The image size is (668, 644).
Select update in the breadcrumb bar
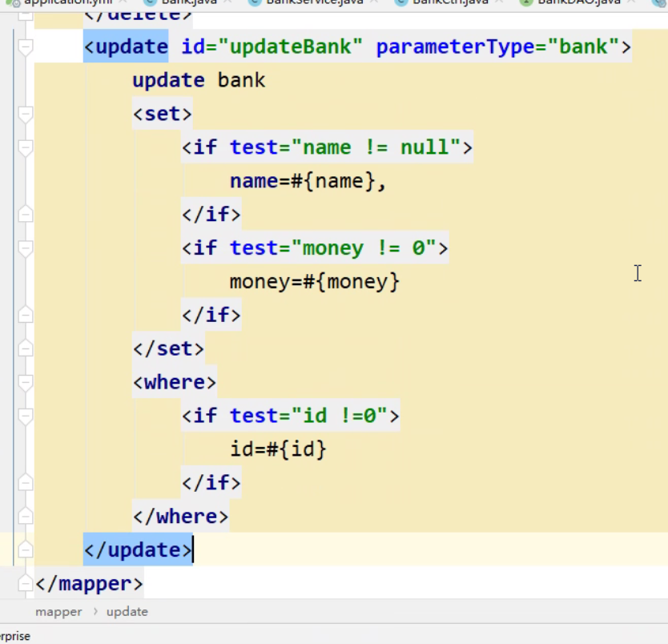point(127,612)
